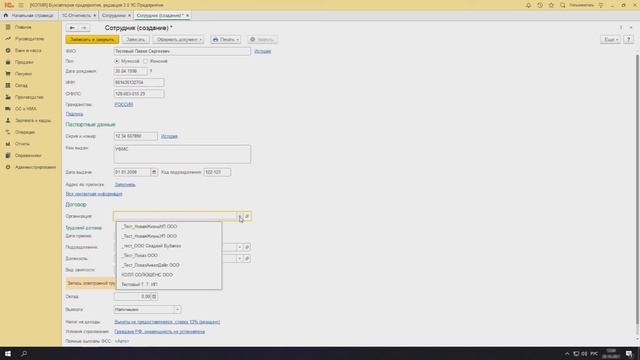The image size is (640, 360).
Task: Open Windows taskbar search
Action: click(24, 353)
